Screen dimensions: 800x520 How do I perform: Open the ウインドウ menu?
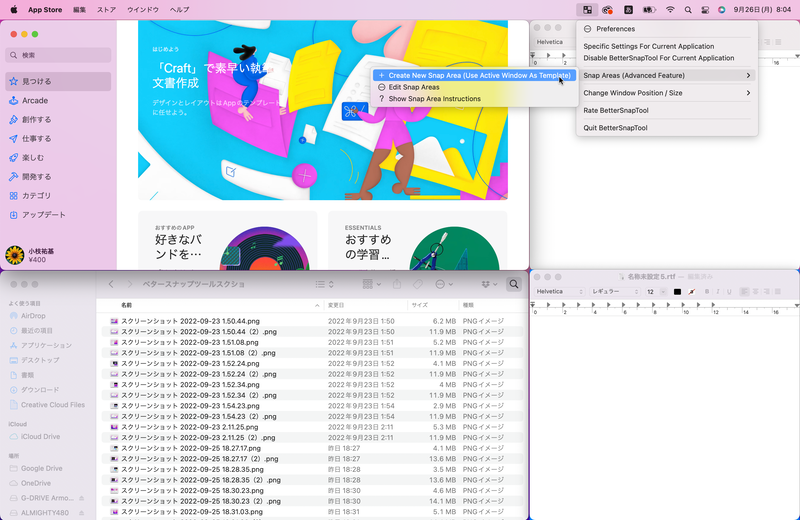[143, 10]
